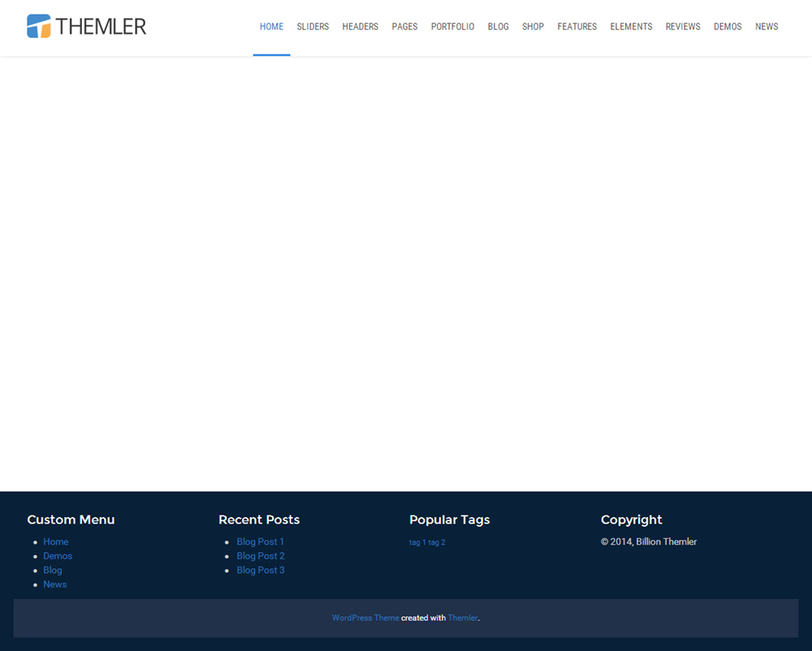
Task: Follow the Home link in Custom Menu
Action: [56, 541]
